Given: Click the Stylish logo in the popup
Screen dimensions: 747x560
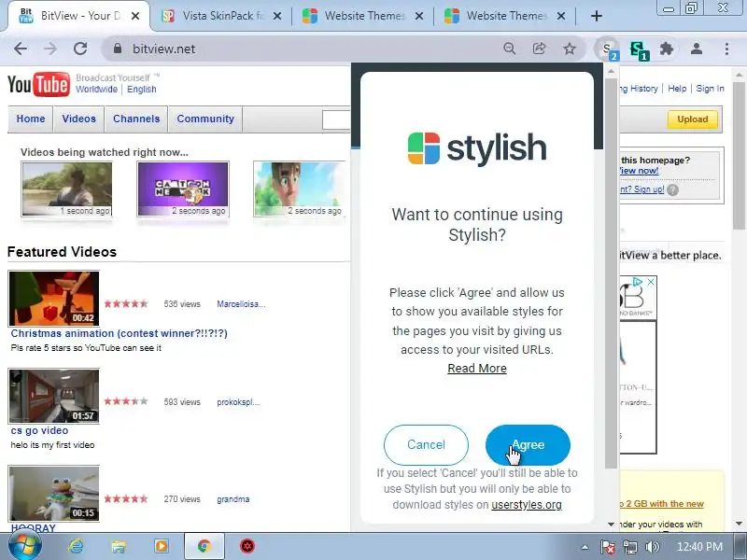Looking at the screenshot, I should pos(477,148).
